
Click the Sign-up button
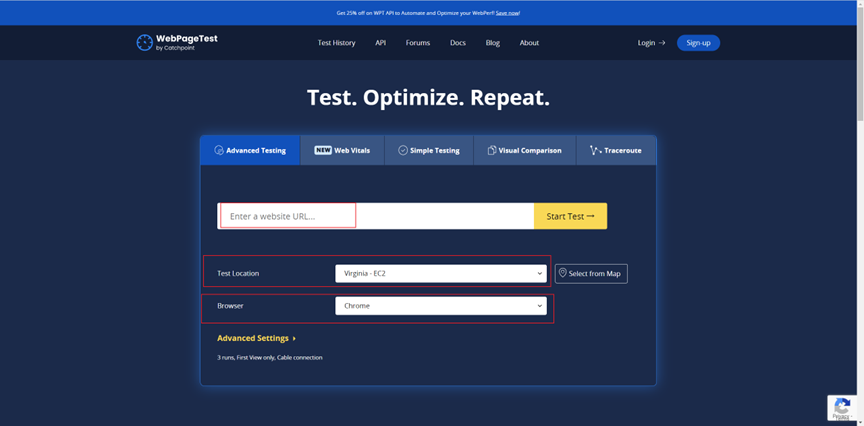coord(698,43)
